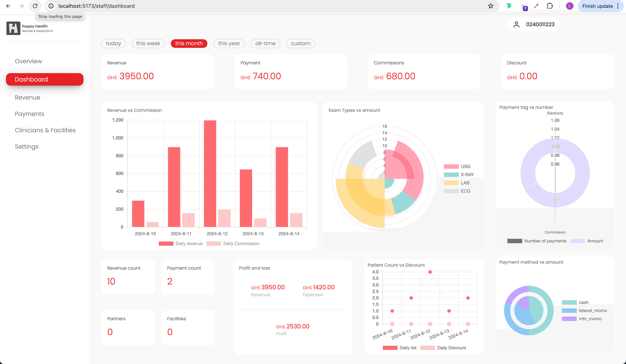626x364 pixels.
Task: Open the 0240011223 account label
Action: [540, 24]
